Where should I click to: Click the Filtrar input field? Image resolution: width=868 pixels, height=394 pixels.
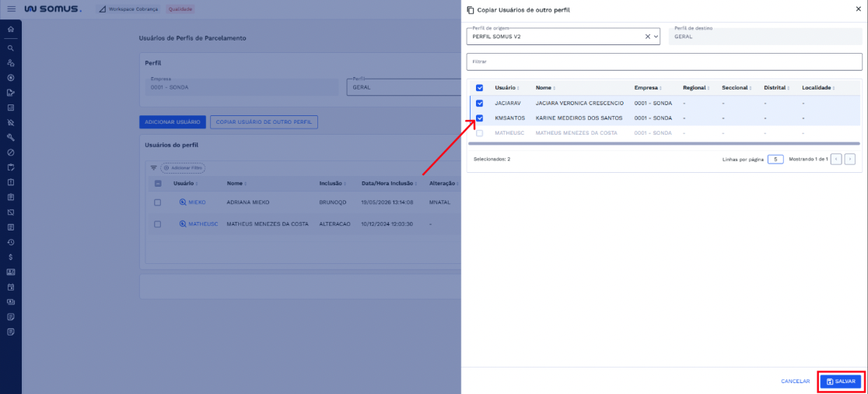tap(664, 62)
